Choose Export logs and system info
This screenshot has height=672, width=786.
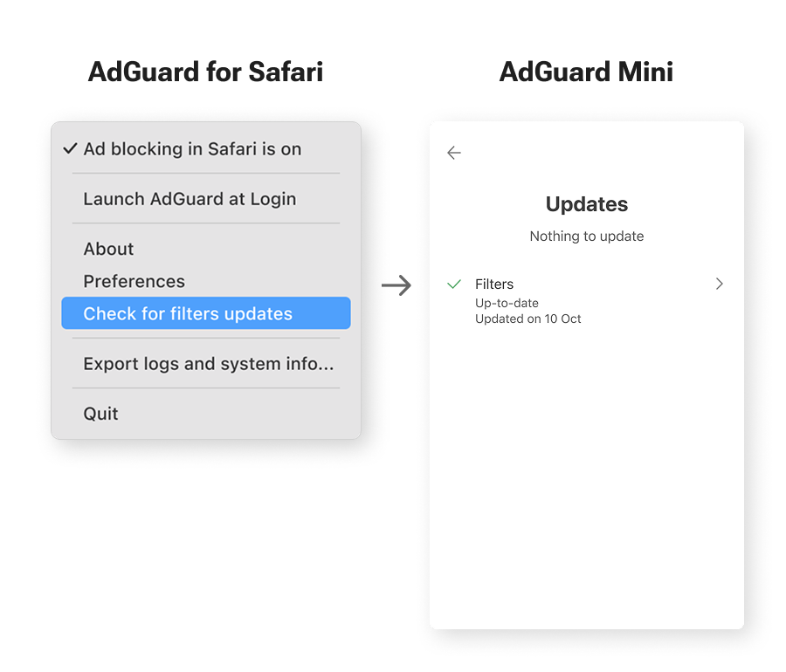[208, 364]
